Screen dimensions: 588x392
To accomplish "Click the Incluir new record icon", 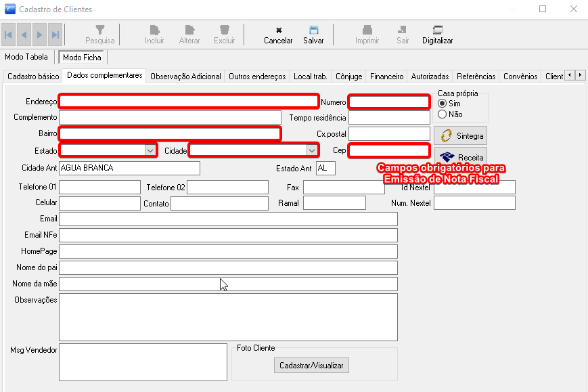I will pyautogui.click(x=154, y=30).
